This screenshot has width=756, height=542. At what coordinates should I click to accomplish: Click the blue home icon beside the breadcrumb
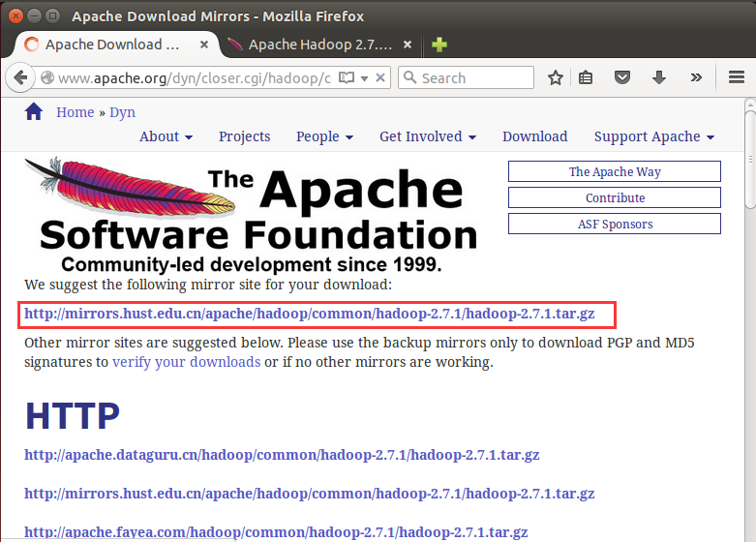coord(34,112)
